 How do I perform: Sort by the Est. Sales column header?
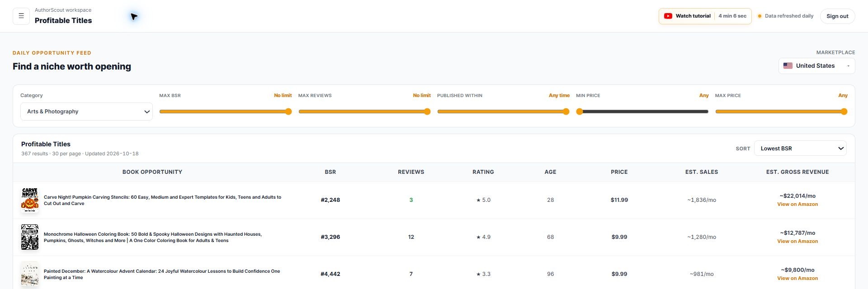coord(702,172)
